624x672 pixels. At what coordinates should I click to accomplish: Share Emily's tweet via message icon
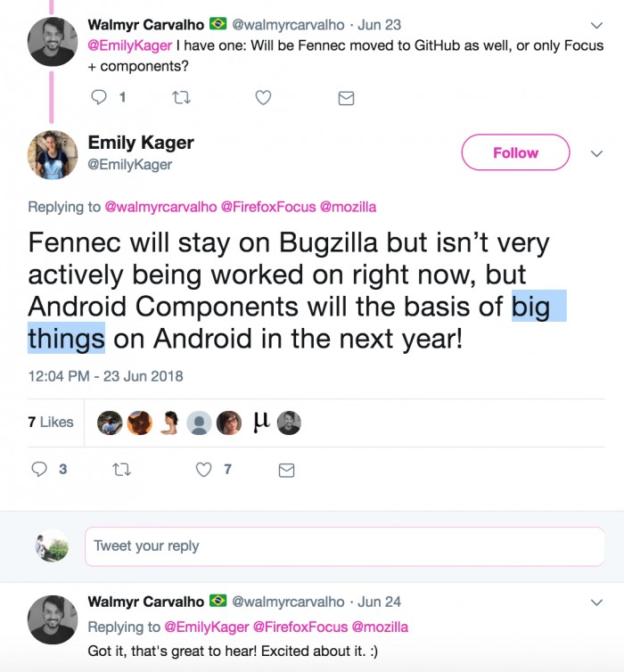[x=286, y=469]
